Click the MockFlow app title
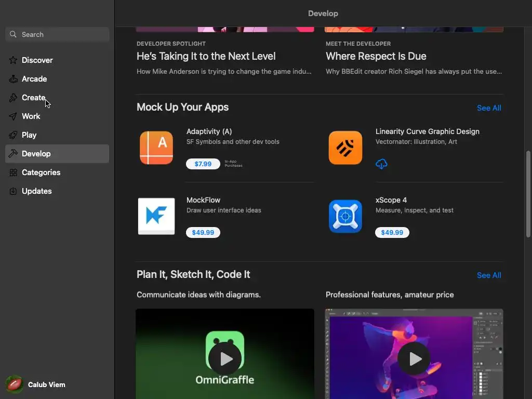 203,200
